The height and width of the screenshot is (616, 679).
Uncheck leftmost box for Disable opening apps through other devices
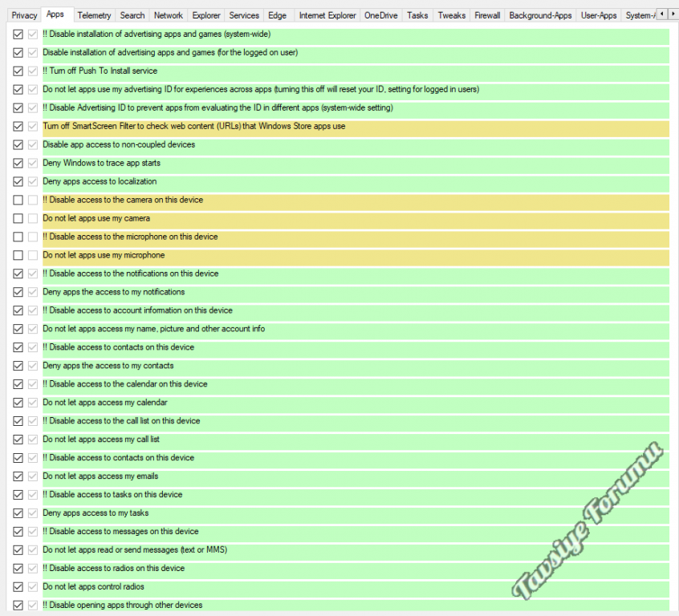[x=18, y=606]
